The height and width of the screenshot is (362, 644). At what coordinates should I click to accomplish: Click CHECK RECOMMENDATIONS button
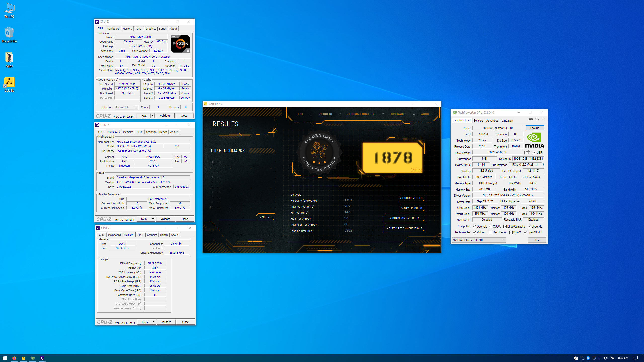pyautogui.click(x=404, y=228)
